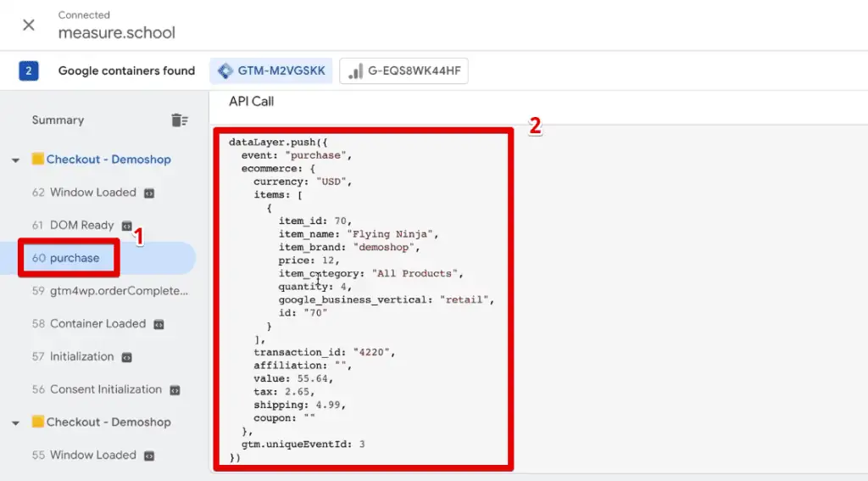Click the icon beside 58 Container Loaded
This screenshot has width=868, height=481.
click(x=159, y=325)
